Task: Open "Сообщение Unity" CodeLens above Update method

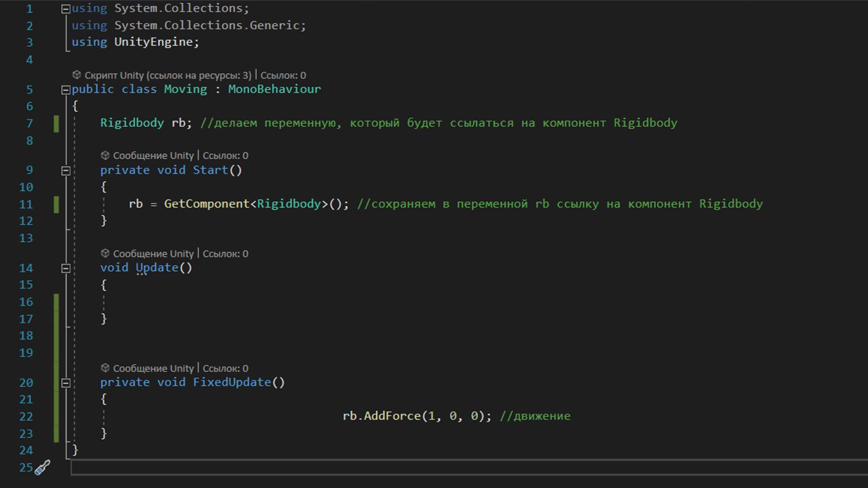Action: click(153, 254)
